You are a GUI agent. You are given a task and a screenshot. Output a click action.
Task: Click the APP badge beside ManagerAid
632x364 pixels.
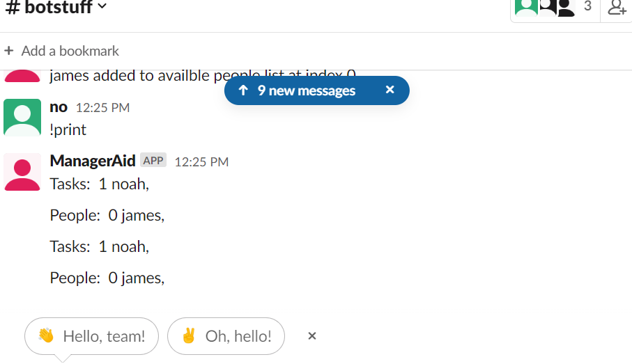click(153, 160)
